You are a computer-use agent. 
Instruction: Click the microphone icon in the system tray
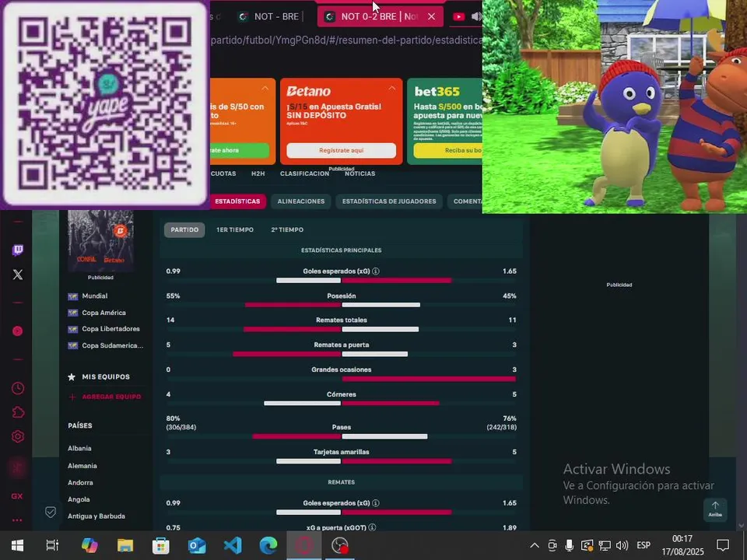(570, 545)
